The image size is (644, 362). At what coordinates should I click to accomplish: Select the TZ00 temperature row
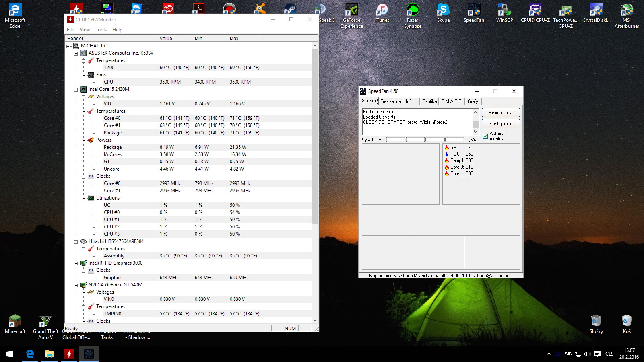[188, 68]
